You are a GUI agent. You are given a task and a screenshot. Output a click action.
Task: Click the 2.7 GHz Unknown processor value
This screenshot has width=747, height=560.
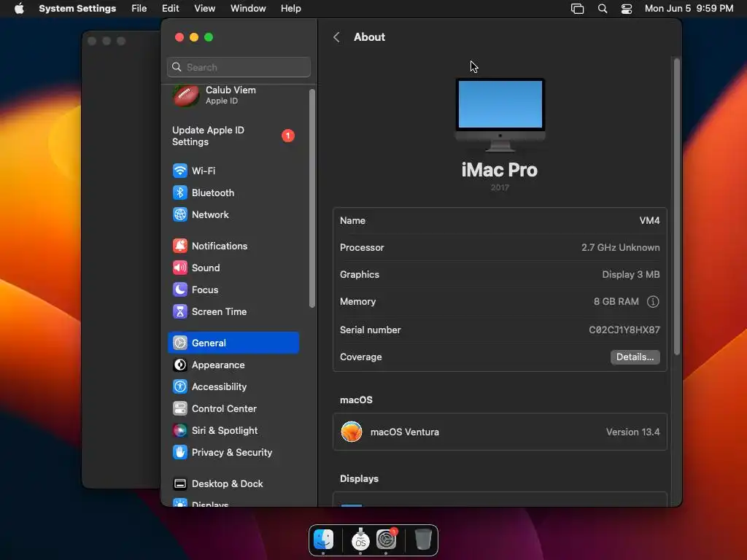click(620, 248)
